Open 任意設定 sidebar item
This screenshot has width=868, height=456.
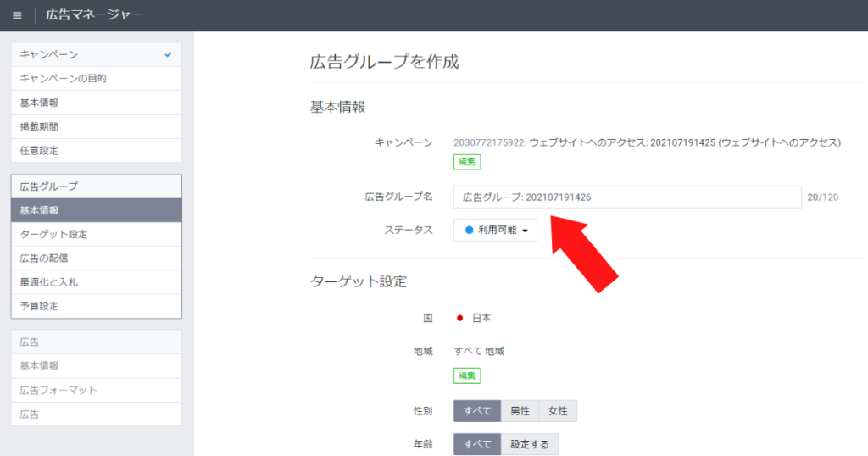point(97,151)
